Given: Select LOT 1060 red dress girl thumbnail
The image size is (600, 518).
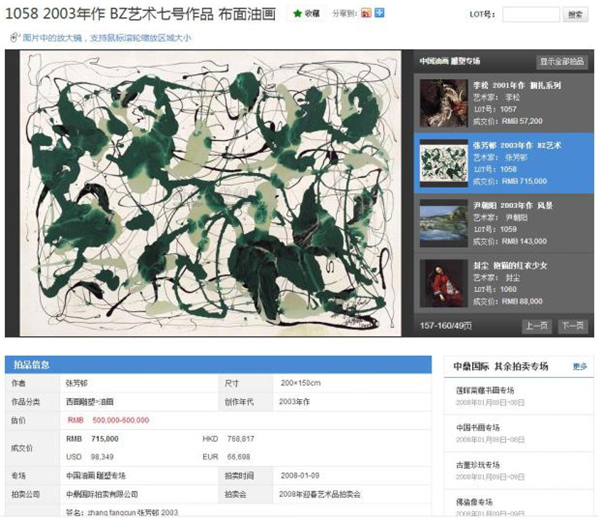Looking at the screenshot, I should coord(444,283).
